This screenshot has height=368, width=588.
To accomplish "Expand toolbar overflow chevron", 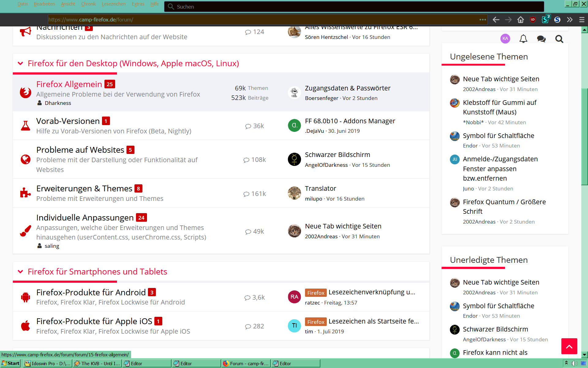I will pos(570,20).
